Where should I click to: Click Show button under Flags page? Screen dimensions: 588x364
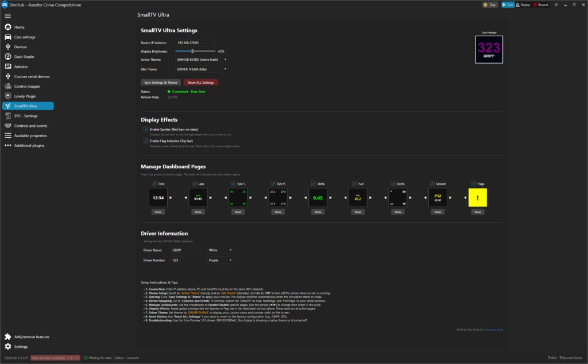click(x=478, y=212)
